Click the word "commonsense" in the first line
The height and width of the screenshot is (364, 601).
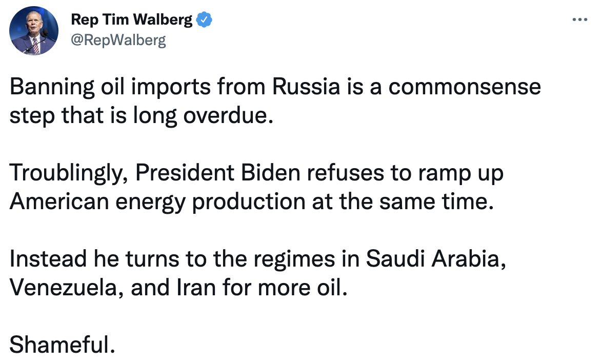tap(464, 88)
